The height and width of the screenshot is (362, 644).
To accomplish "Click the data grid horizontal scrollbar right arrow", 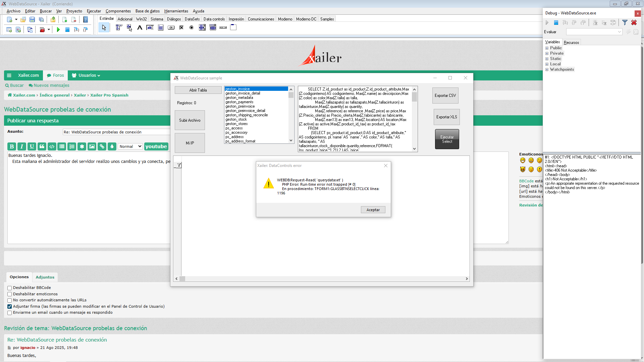I will 467,279.
